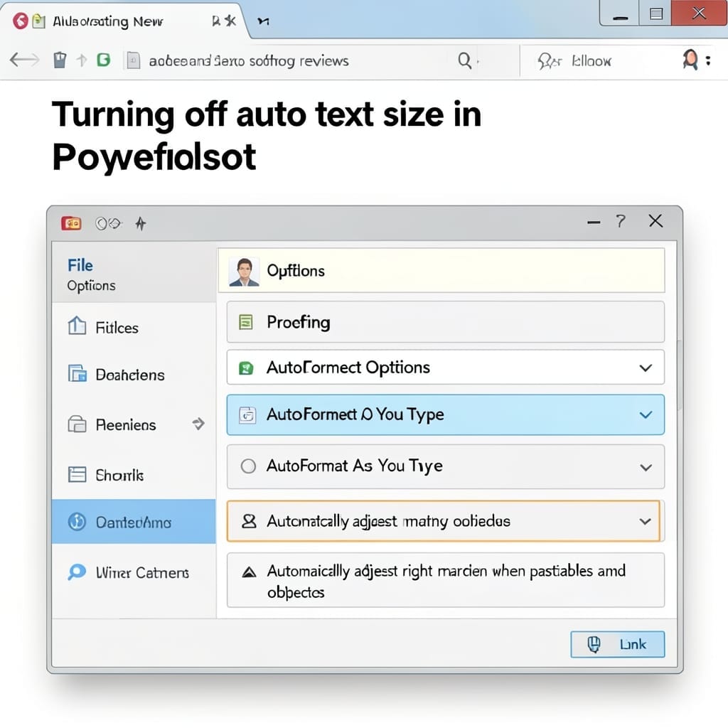Open the browser profile avatar
This screenshot has height=728, width=728.
[690, 60]
